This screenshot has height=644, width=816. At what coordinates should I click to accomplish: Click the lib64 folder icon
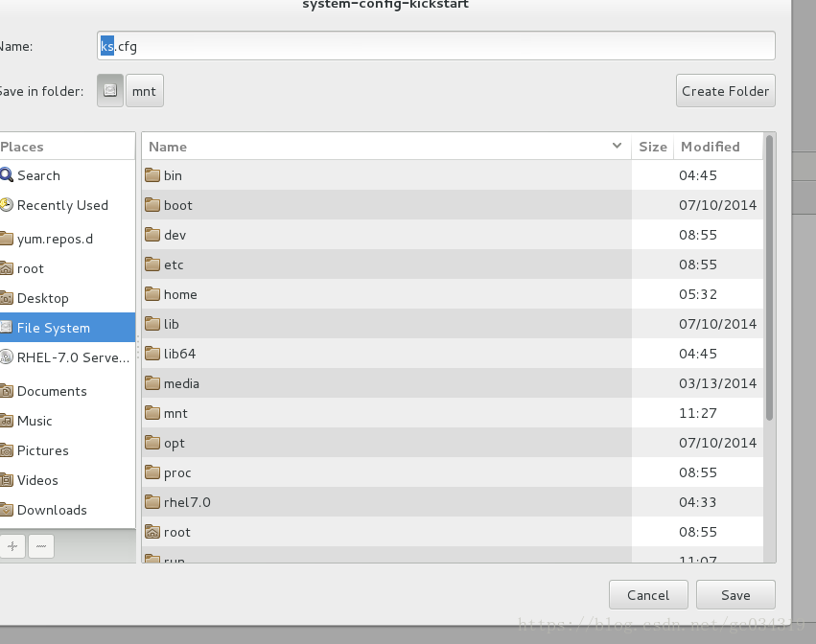(152, 354)
